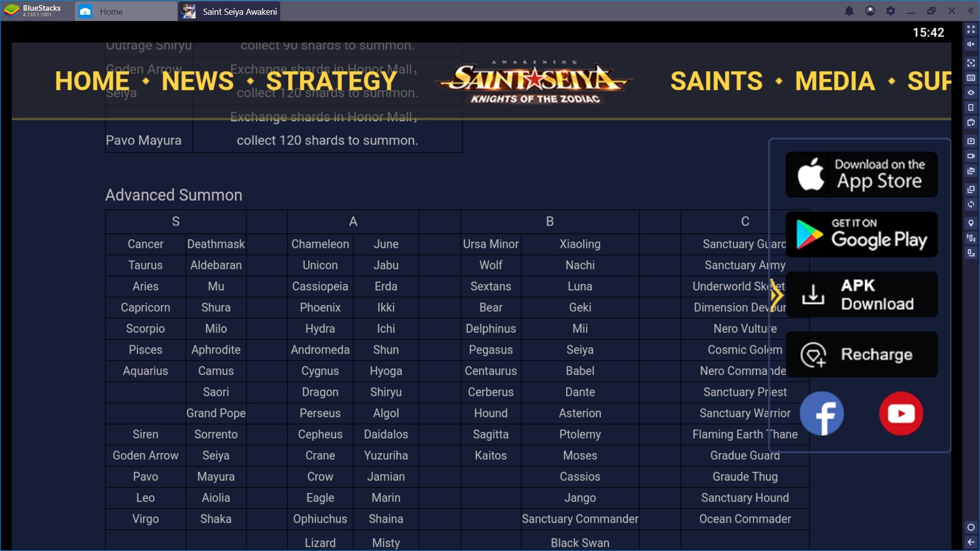Start screen recording with the video camera icon
The height and width of the screenshot is (551, 980).
[x=971, y=156]
